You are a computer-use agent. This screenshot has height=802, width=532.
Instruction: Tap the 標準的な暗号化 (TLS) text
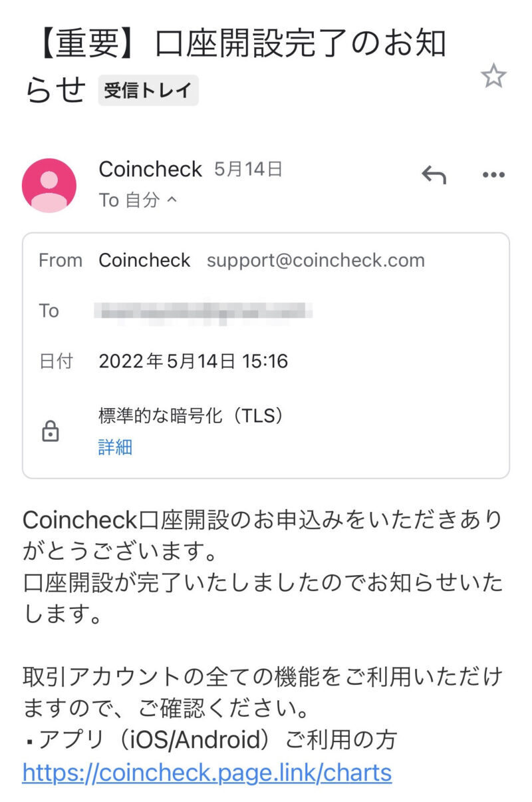[192, 416]
